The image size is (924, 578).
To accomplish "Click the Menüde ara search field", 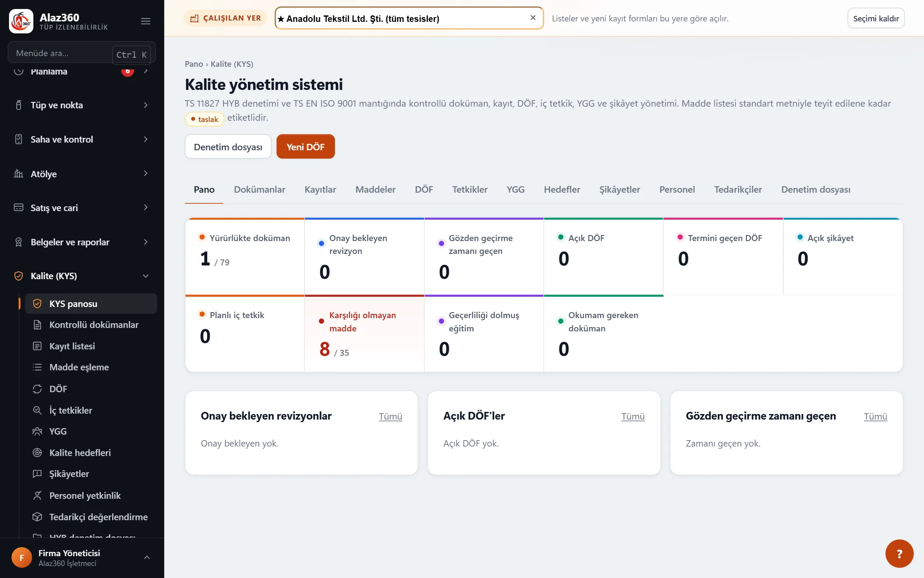I will [x=81, y=53].
